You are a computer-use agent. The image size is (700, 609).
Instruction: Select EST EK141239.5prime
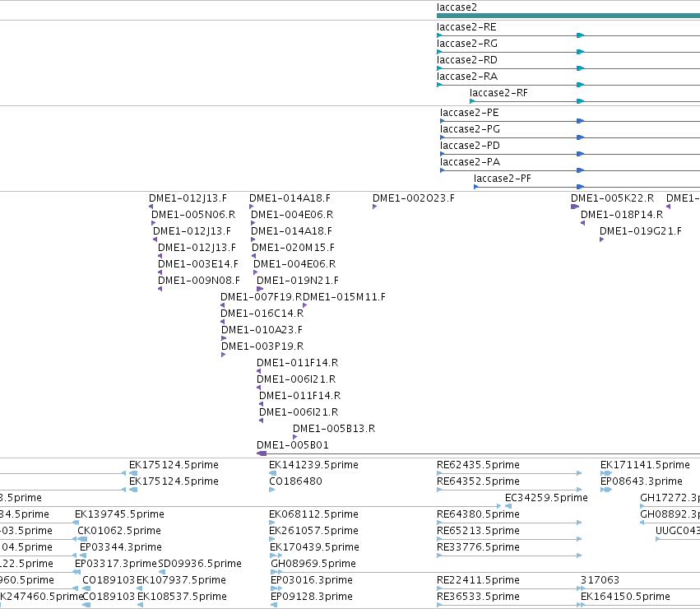[273, 473]
